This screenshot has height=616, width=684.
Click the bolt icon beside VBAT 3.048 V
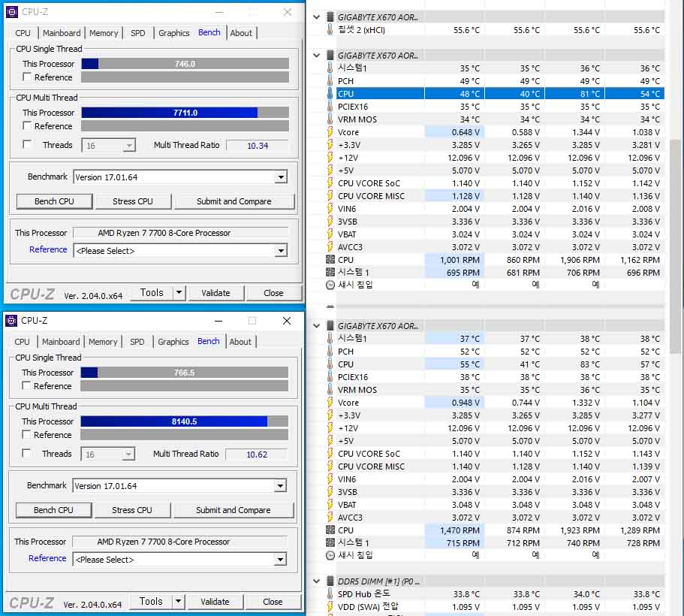click(x=330, y=504)
